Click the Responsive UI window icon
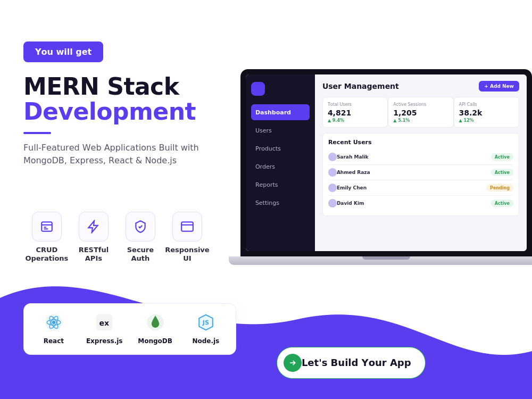 point(187,227)
